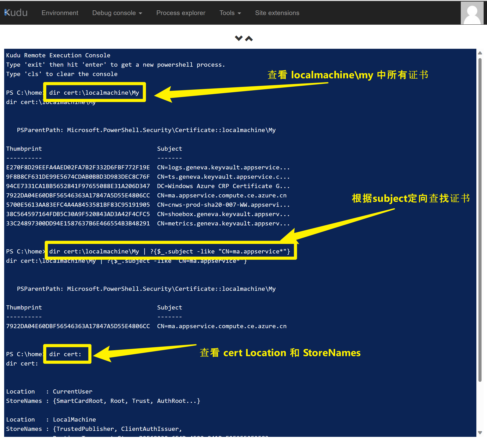
Task: Click the highlighted 'dir cert:\localmachine\My' command
Action: tap(94, 93)
